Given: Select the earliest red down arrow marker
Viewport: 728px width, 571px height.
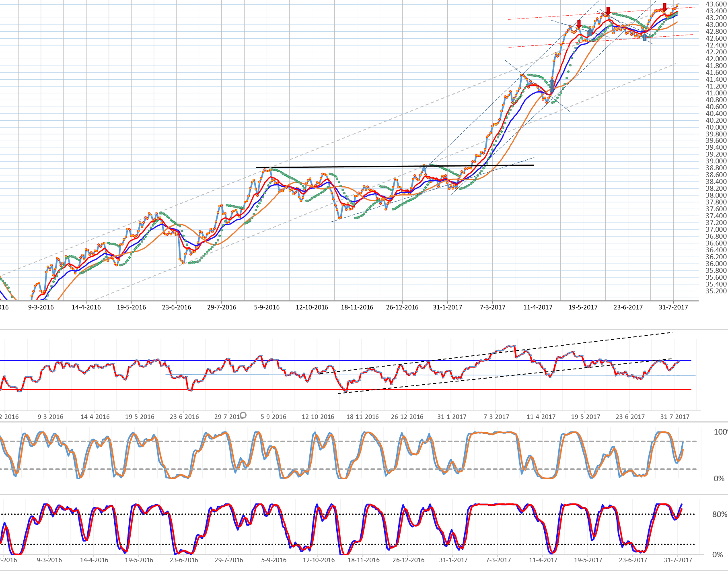Looking at the screenshot, I should (579, 24).
